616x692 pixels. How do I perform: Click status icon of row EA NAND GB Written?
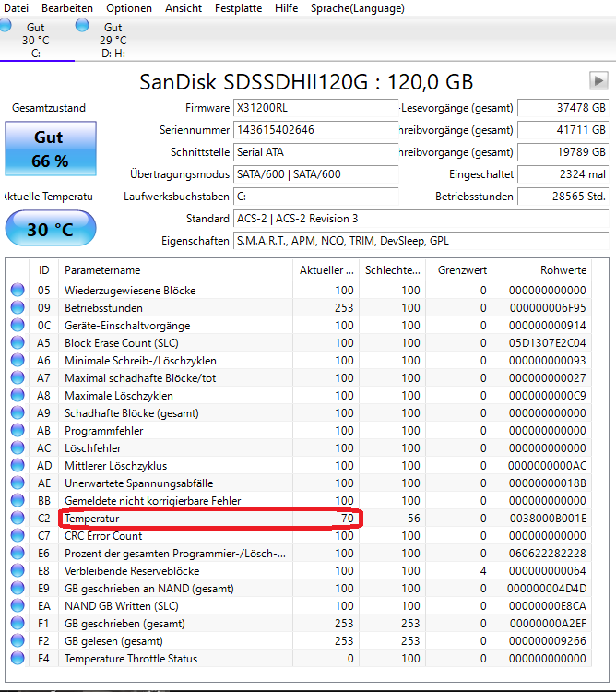(x=18, y=605)
